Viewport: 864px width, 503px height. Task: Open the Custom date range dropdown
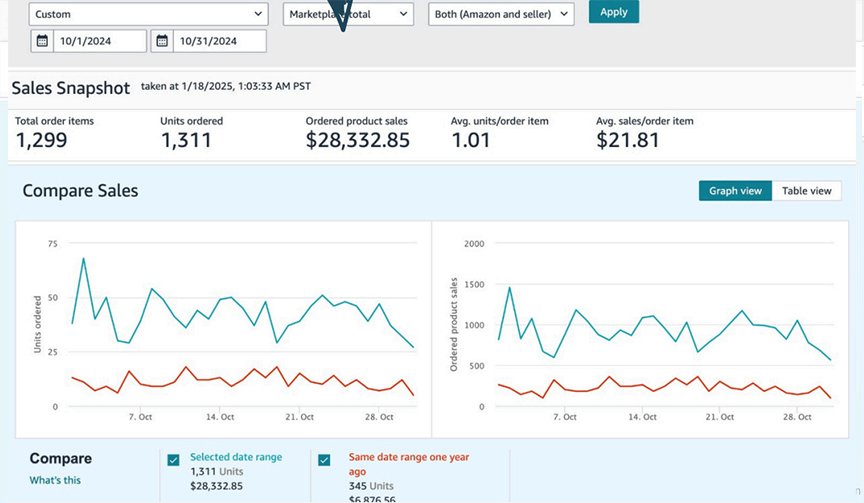[149, 14]
